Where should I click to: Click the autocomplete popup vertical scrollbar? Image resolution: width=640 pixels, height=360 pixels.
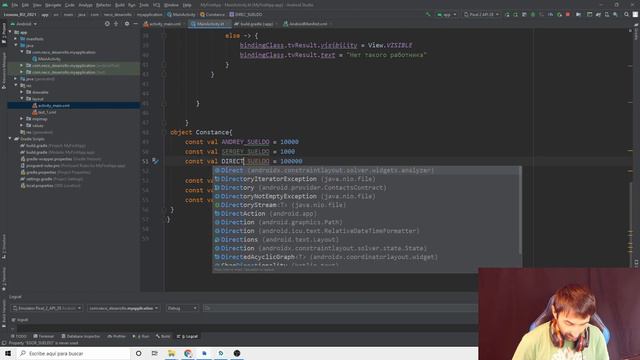[x=520, y=210]
